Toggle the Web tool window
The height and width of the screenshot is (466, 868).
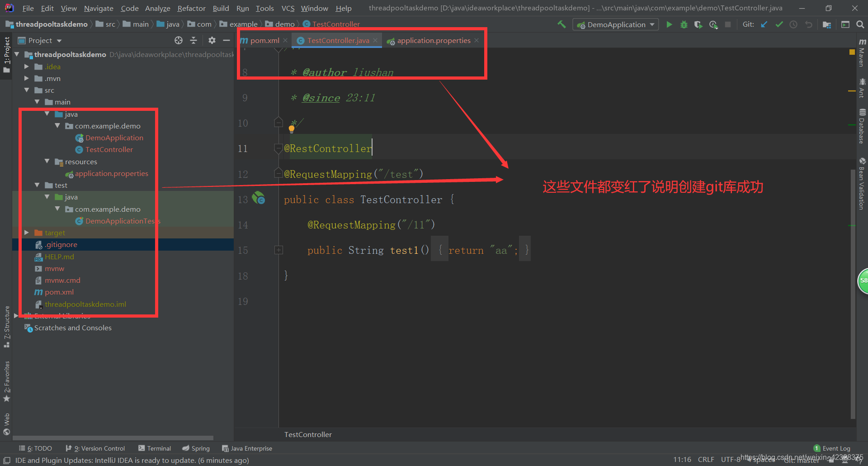(x=6, y=424)
